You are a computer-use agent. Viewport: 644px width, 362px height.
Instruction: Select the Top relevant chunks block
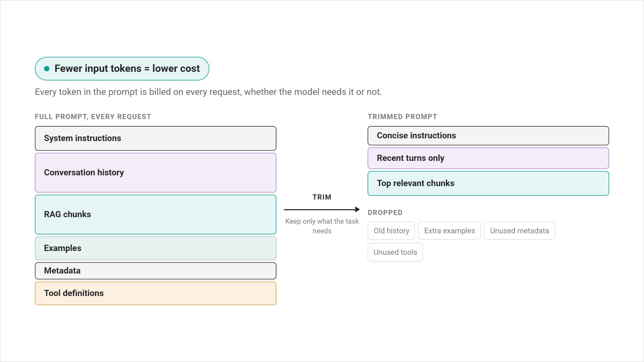click(488, 183)
